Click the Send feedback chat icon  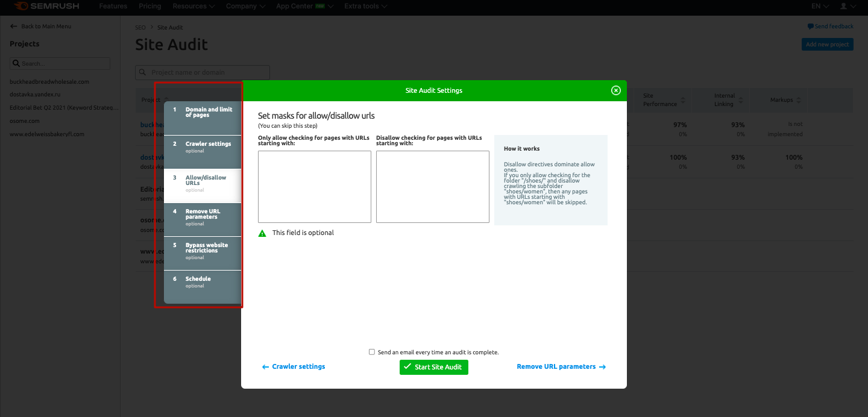[x=810, y=27]
